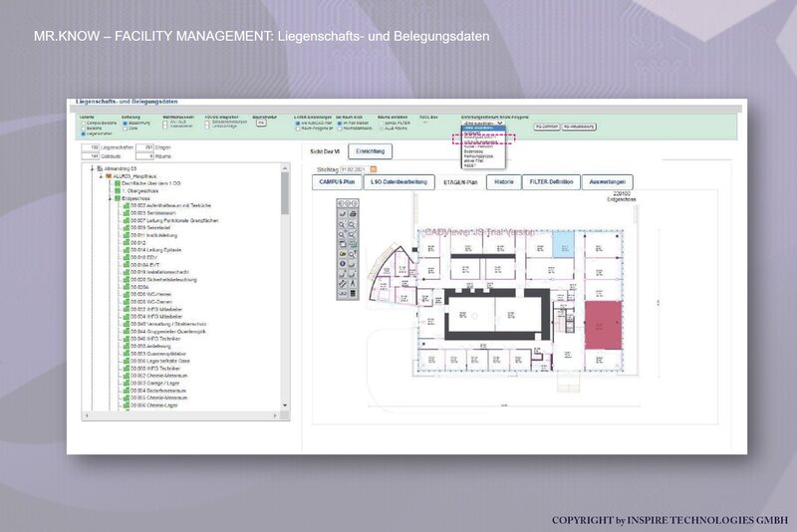
Task: Click the RG-Definition button
Action: click(547, 127)
